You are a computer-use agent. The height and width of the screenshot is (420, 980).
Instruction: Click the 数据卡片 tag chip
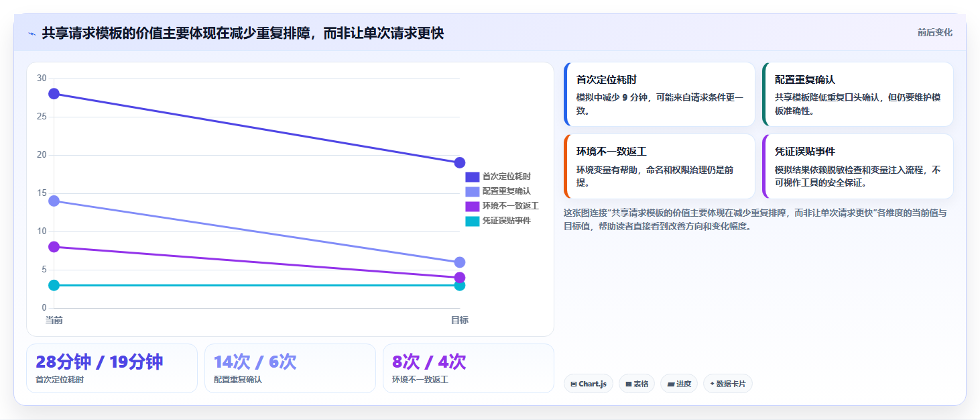[728, 384]
